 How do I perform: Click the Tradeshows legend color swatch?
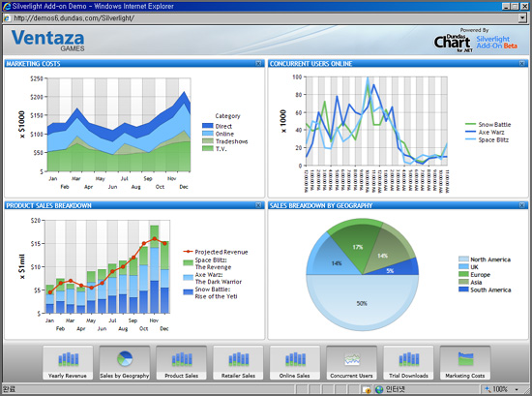click(208, 141)
